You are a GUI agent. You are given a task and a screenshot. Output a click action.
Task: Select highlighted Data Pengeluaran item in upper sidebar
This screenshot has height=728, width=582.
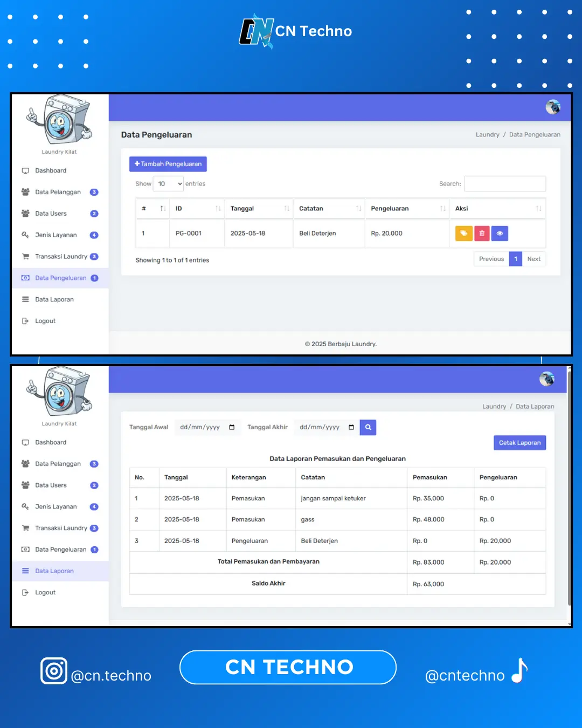pyautogui.click(x=60, y=278)
